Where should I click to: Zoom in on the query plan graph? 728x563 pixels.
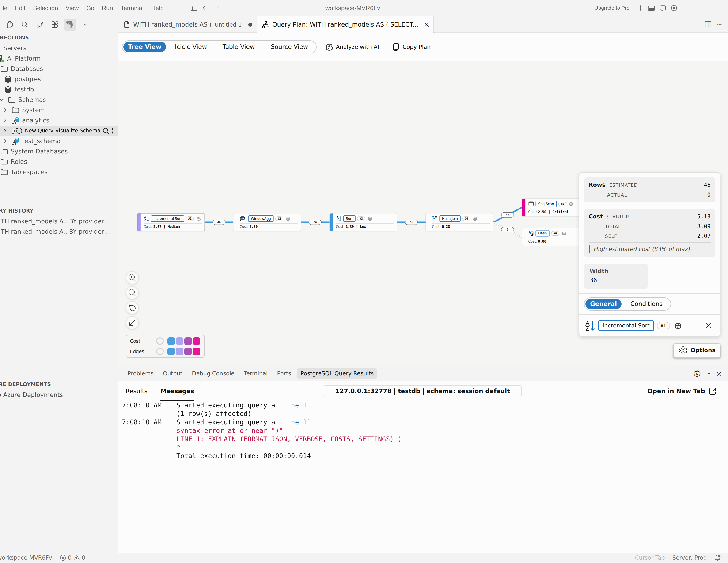[x=132, y=278]
